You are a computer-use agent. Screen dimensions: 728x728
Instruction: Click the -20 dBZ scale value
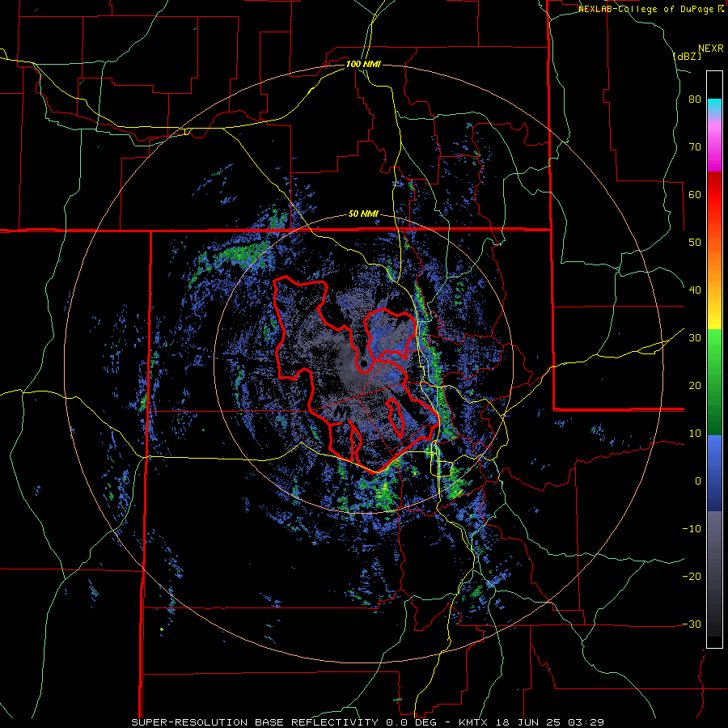[692, 577]
